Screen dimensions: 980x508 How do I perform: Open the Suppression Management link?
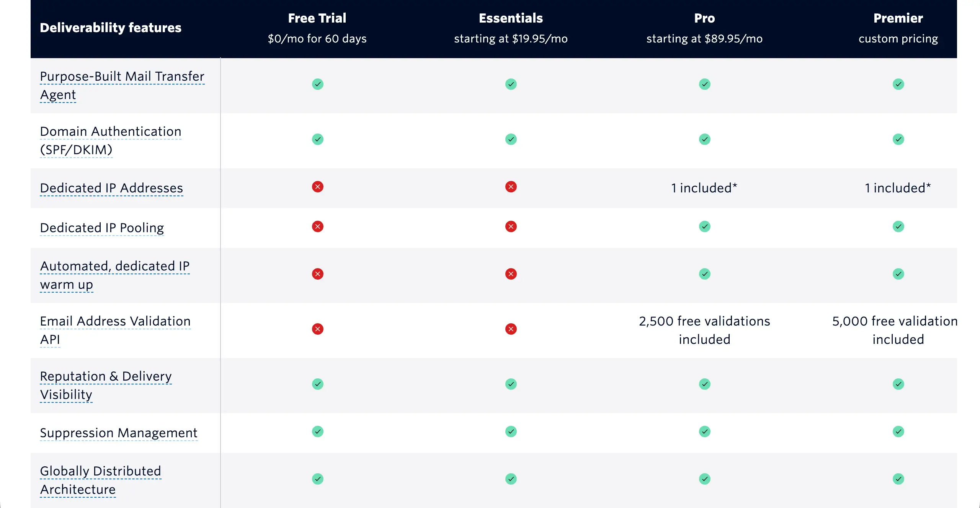[119, 433]
